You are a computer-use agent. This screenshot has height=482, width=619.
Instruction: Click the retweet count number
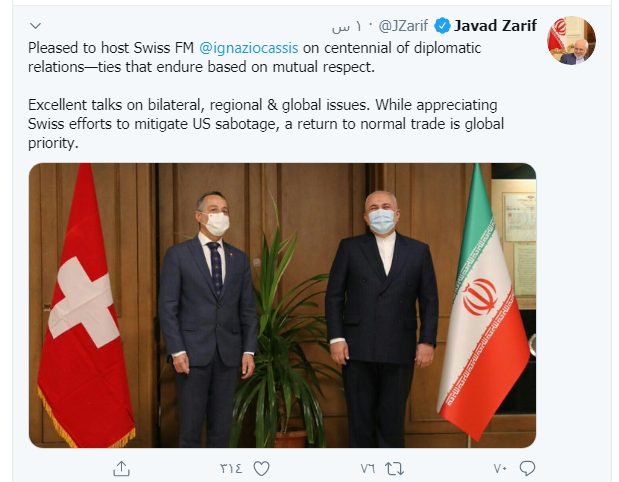(x=368, y=469)
